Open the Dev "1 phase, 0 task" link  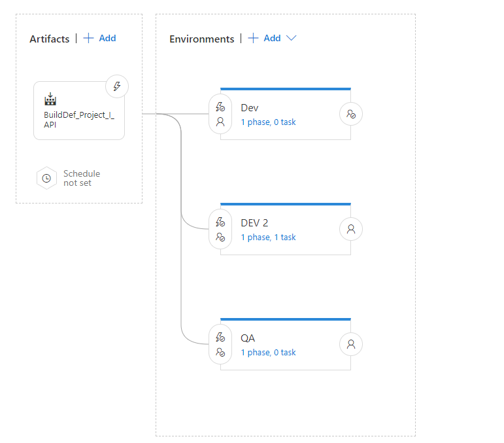[268, 122]
